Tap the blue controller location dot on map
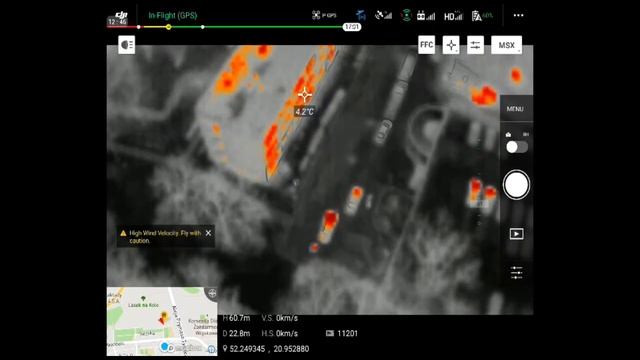 pos(165,347)
